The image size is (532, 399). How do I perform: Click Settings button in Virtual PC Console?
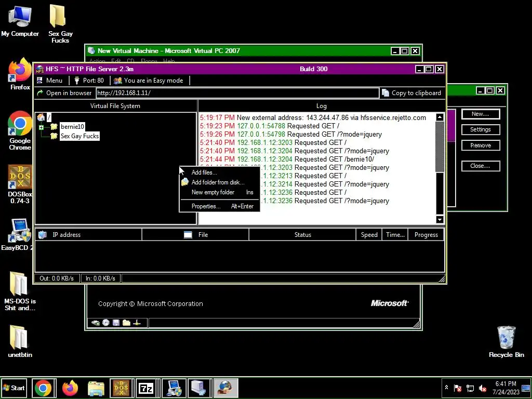pyautogui.click(x=481, y=129)
